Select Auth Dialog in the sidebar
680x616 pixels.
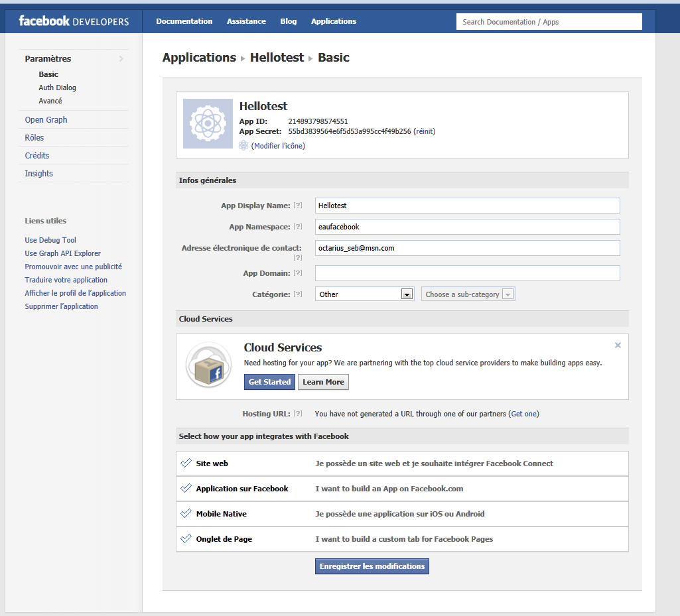click(x=57, y=88)
